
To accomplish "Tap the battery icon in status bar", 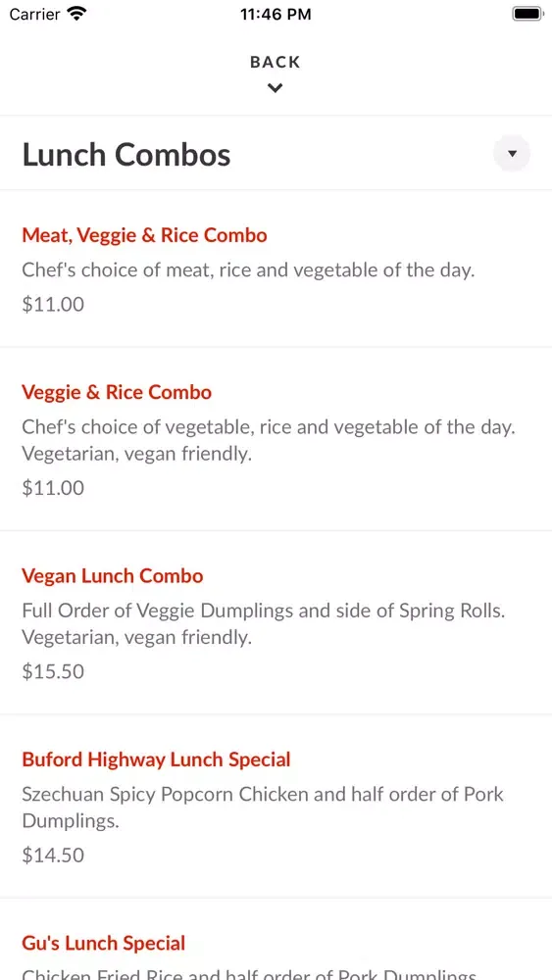I will (527, 14).
